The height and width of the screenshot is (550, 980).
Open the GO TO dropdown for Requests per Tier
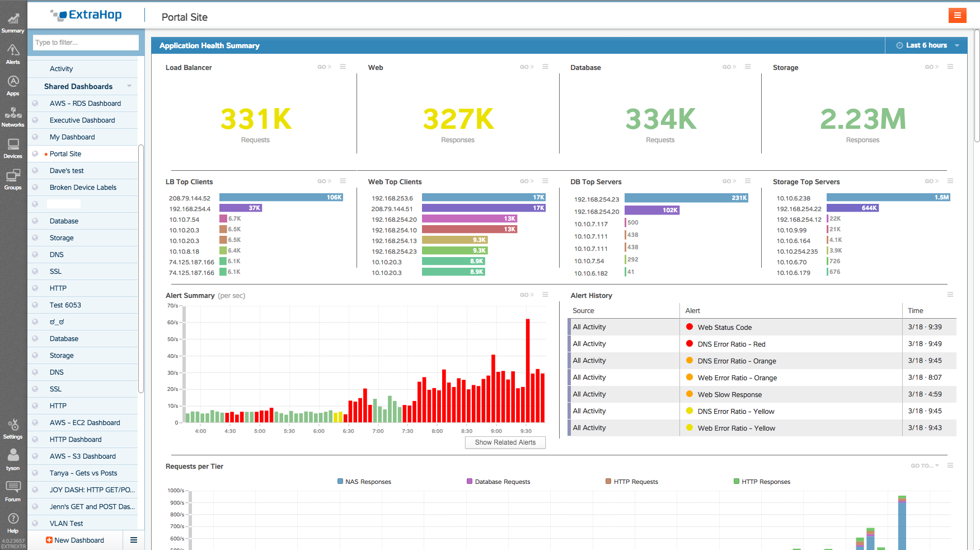coord(925,466)
